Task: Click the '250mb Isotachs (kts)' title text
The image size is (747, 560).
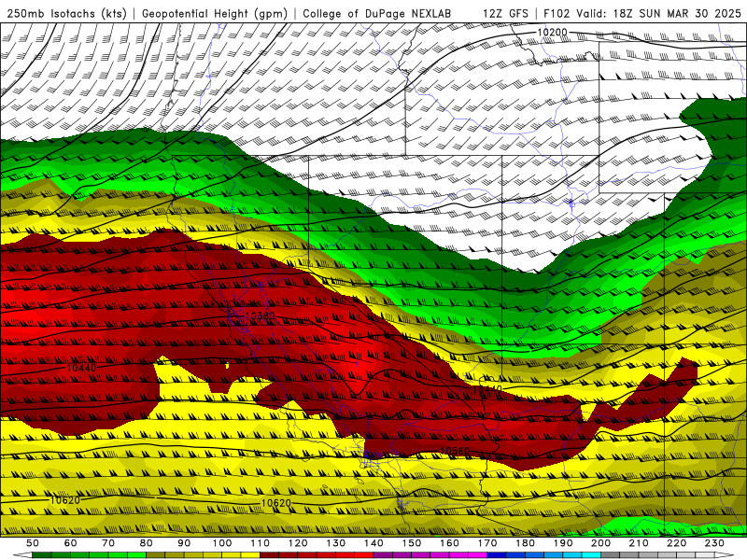Action: [x=67, y=14]
